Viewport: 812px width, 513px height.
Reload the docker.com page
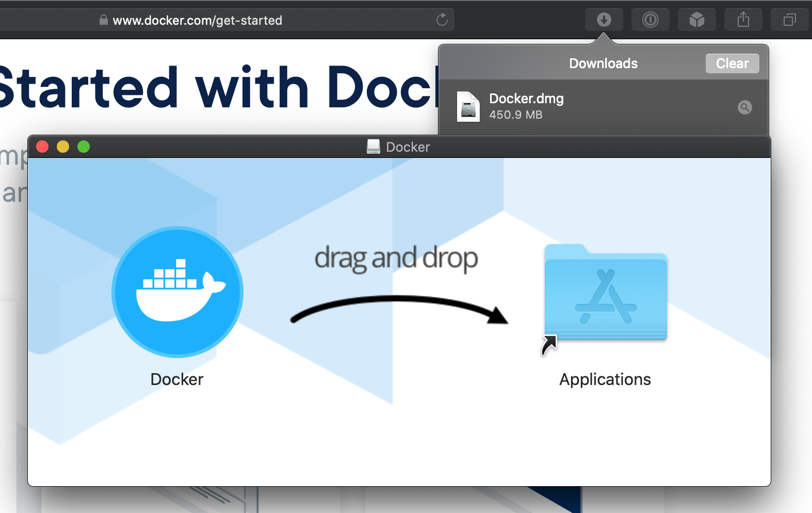(x=442, y=20)
